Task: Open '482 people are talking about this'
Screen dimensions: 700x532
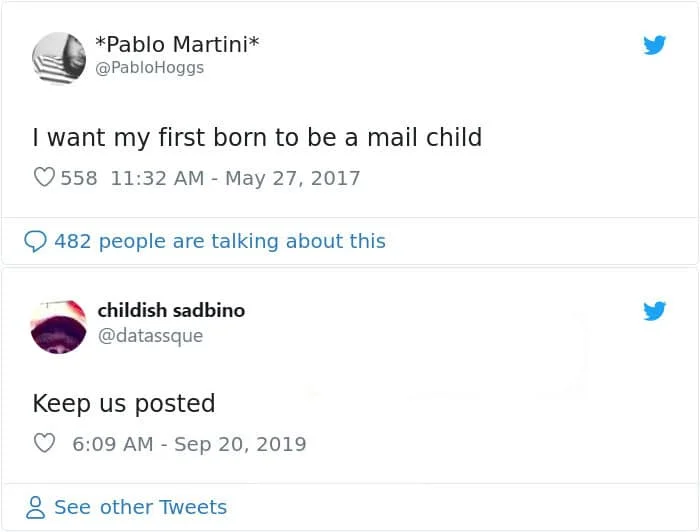Action: click(x=219, y=241)
